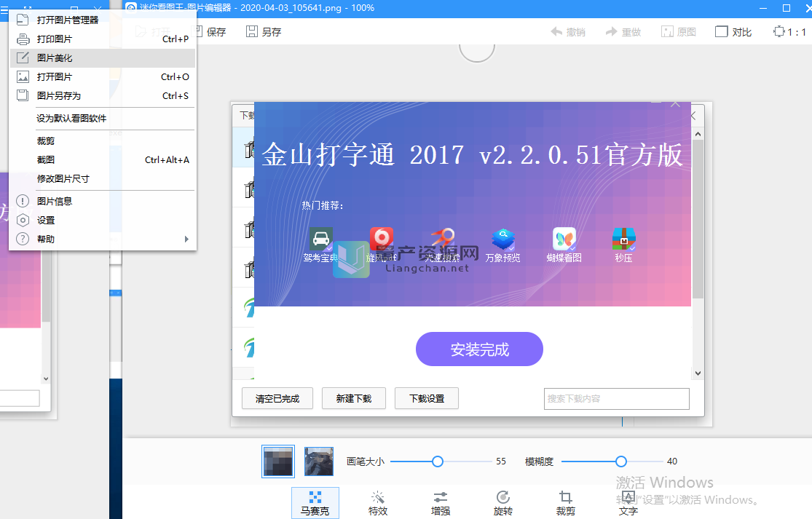Pick 图片另存为 (Ctrl+S) menu entry

pyautogui.click(x=103, y=96)
